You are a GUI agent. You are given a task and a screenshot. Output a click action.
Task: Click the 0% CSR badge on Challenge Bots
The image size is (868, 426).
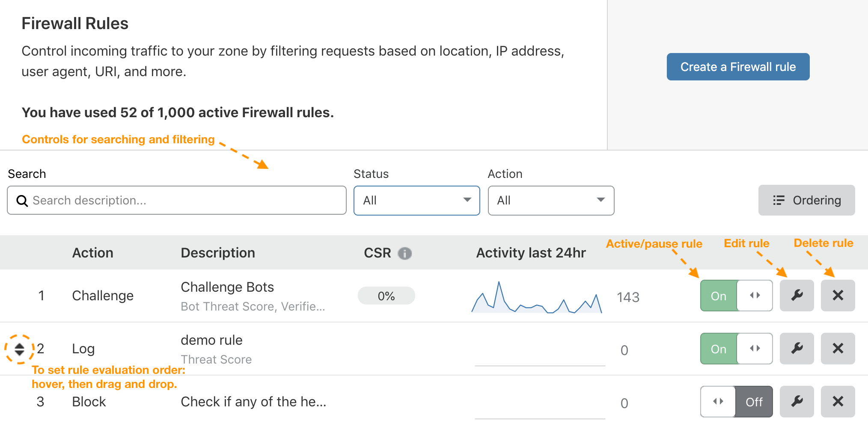coord(386,295)
